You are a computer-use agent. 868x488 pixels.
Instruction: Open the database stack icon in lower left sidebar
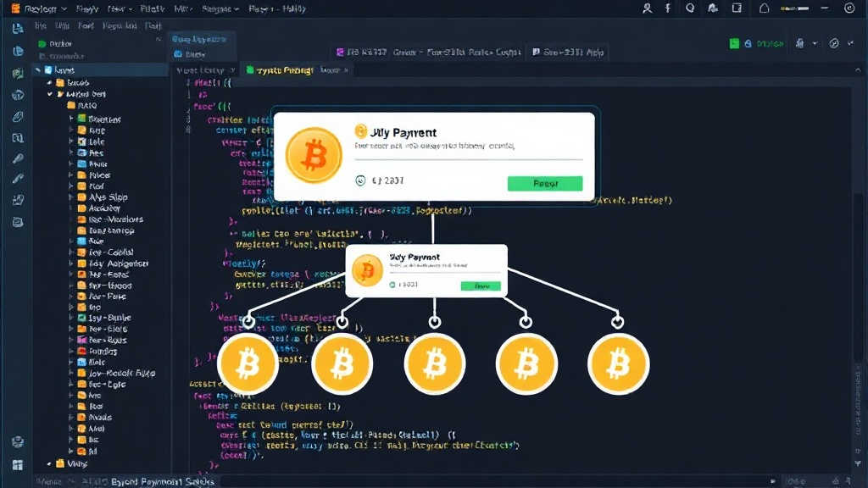[x=18, y=441]
